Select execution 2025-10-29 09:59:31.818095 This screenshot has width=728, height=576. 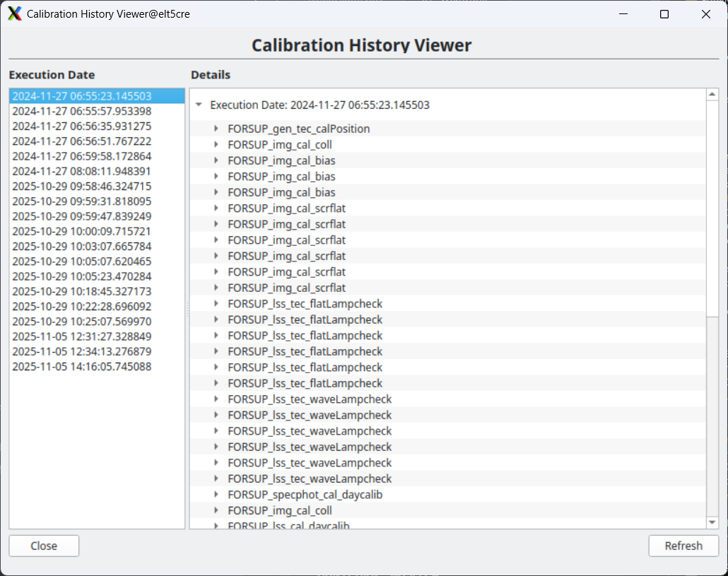[97, 201]
